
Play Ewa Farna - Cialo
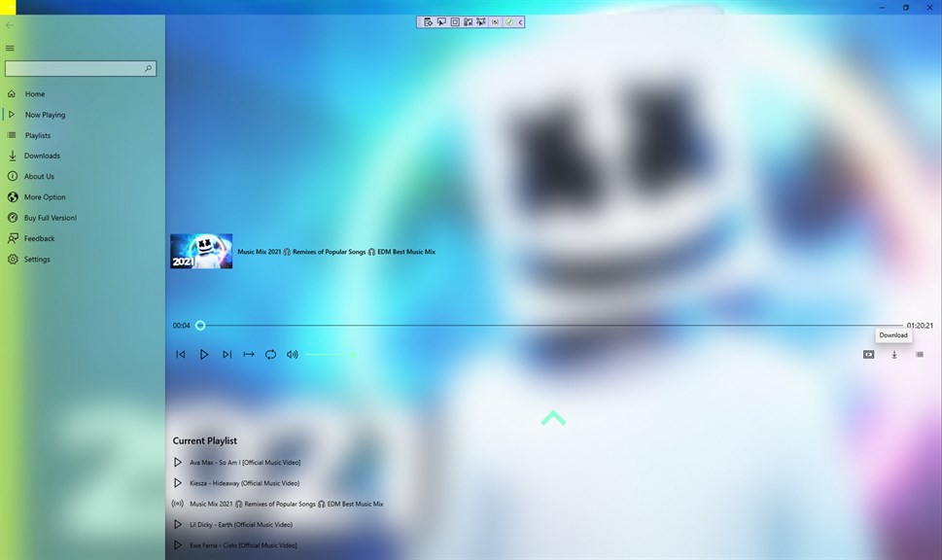point(178,545)
